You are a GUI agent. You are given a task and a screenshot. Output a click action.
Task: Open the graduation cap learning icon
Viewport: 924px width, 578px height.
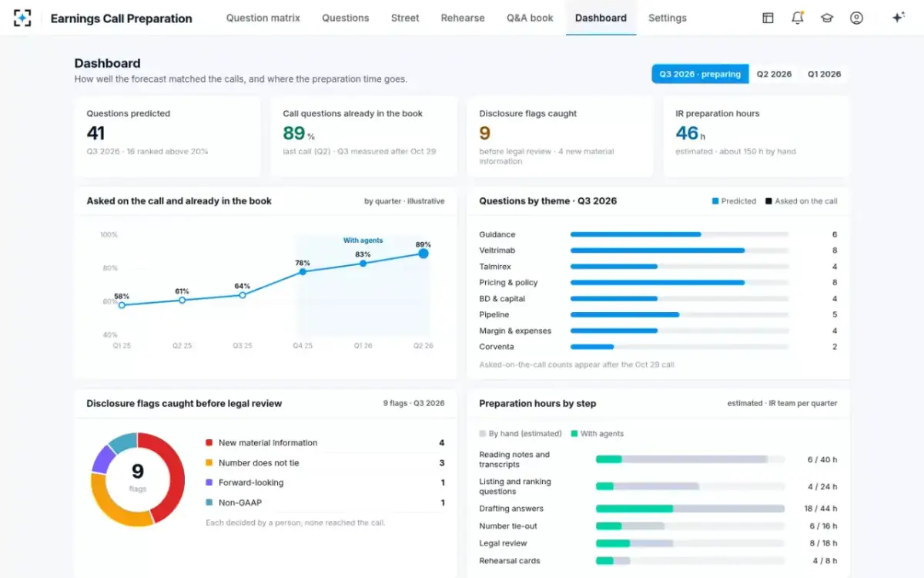[x=827, y=18]
